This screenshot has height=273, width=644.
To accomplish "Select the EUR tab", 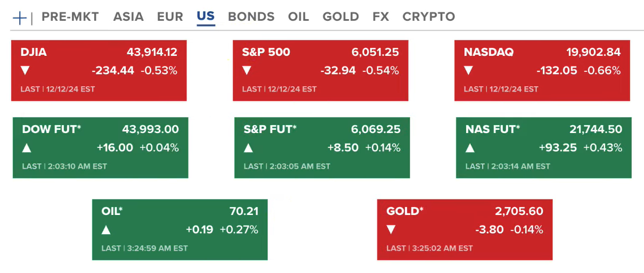I will click(x=170, y=16).
